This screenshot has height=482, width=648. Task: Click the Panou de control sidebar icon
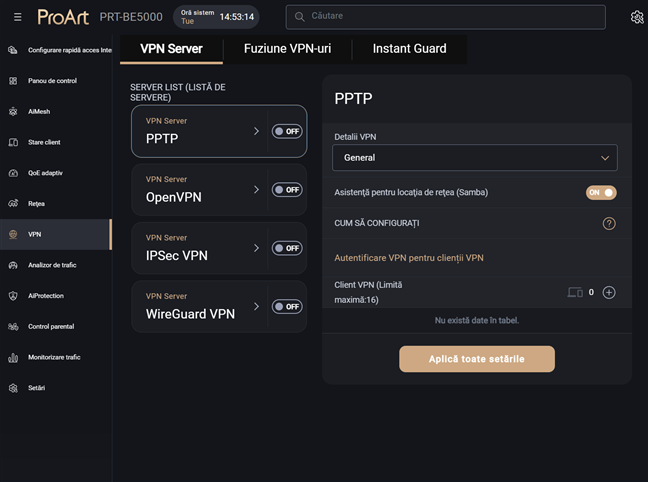(13, 81)
